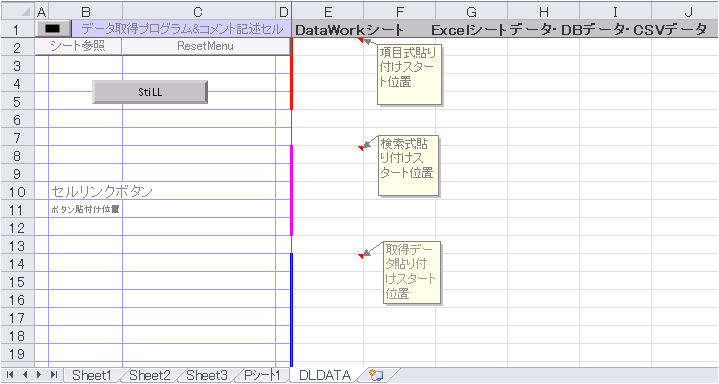Go to first sheet tab with navigation arrow
Image resolution: width=719 pixels, height=384 pixels.
point(10,375)
